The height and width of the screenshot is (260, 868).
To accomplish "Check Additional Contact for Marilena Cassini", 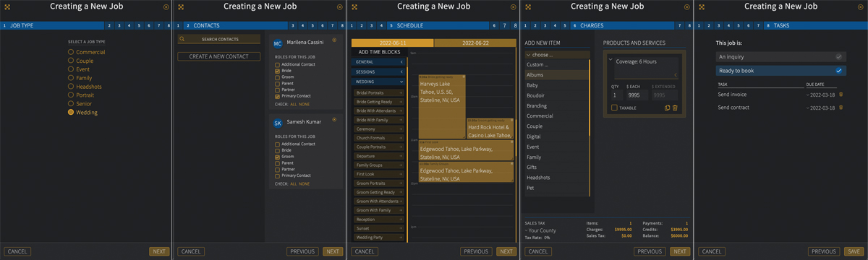I will coord(278,65).
